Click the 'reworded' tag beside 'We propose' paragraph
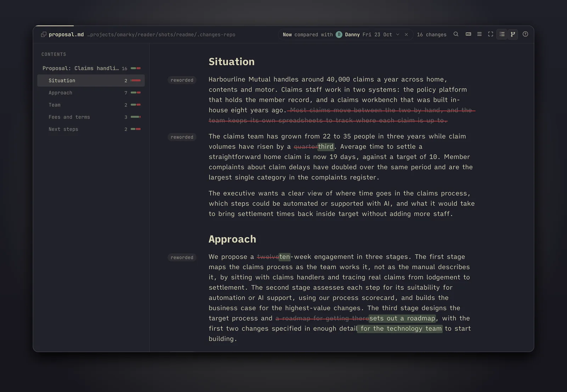Screen dimensions: 567x392 tap(182, 257)
